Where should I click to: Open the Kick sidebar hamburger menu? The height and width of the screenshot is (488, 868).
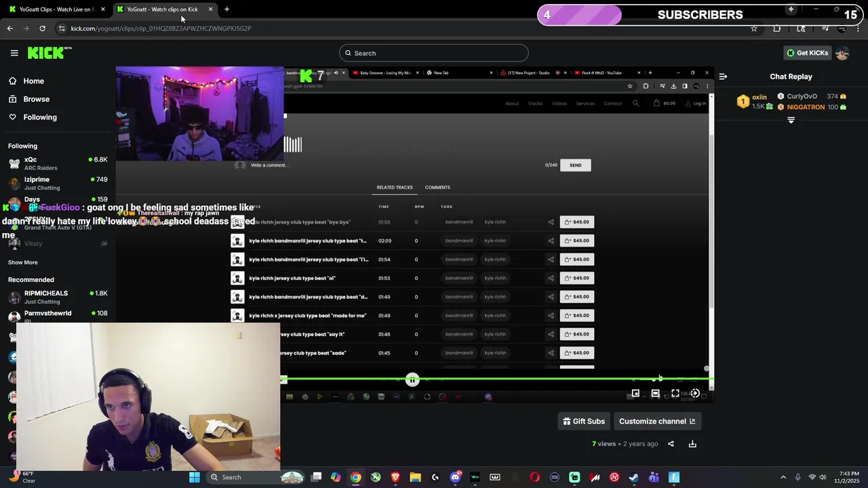[14, 53]
